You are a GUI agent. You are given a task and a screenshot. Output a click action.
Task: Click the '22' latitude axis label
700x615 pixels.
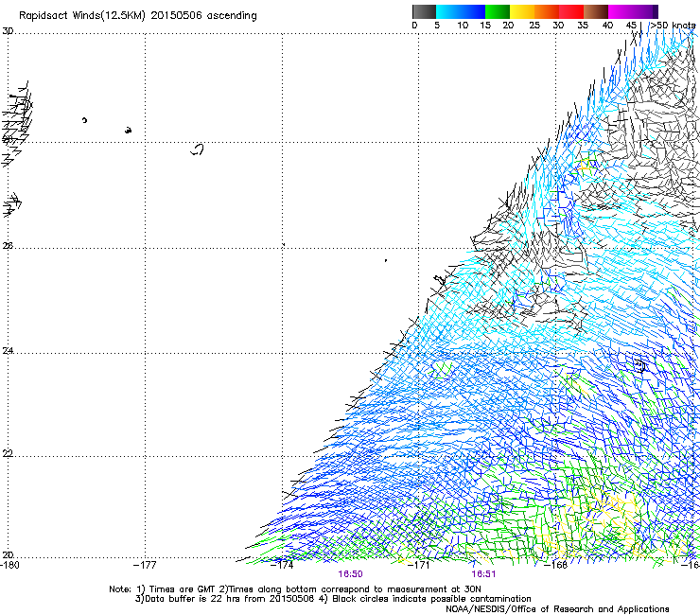[8, 453]
